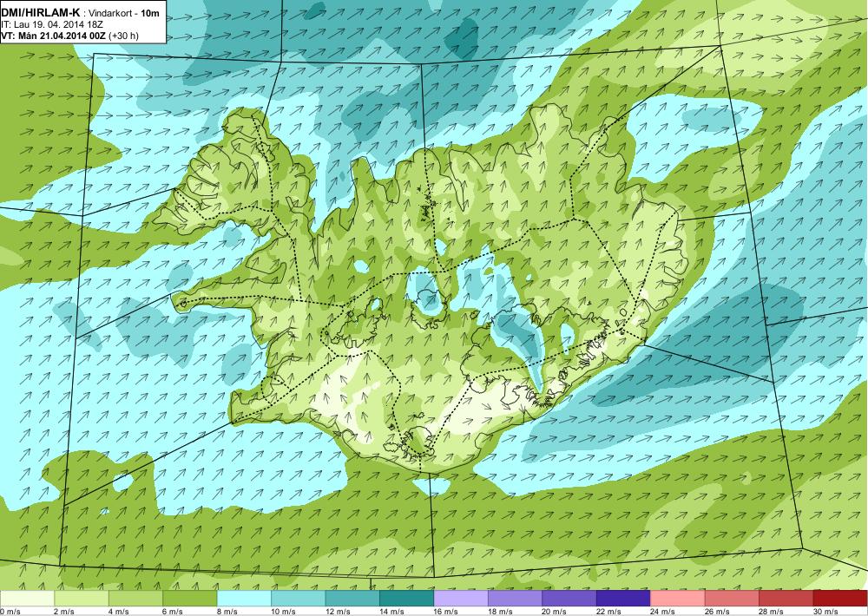
Task: Click the '24 m/s' legend label
Action: click(x=663, y=612)
